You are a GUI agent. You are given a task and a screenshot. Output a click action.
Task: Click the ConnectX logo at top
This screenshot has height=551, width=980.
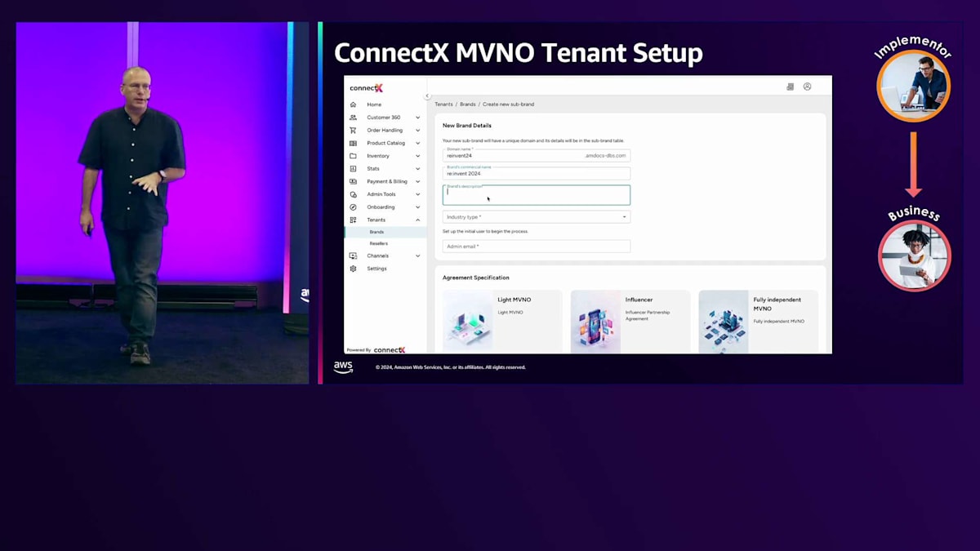[x=366, y=88]
